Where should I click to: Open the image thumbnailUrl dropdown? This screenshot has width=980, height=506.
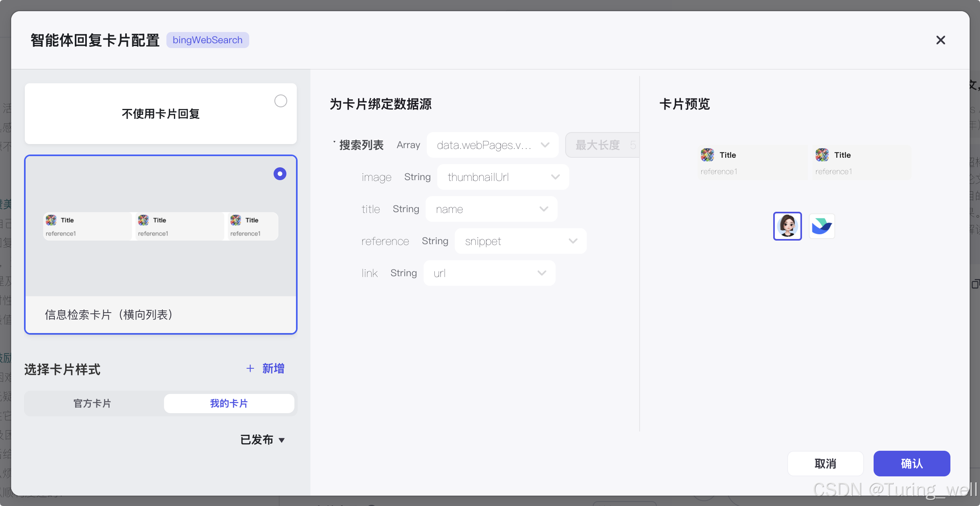pos(503,177)
